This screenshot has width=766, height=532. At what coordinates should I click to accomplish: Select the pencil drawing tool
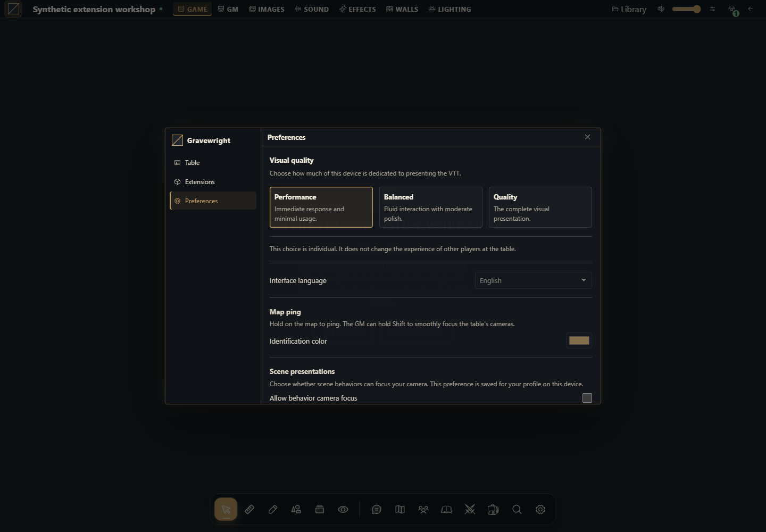273,509
